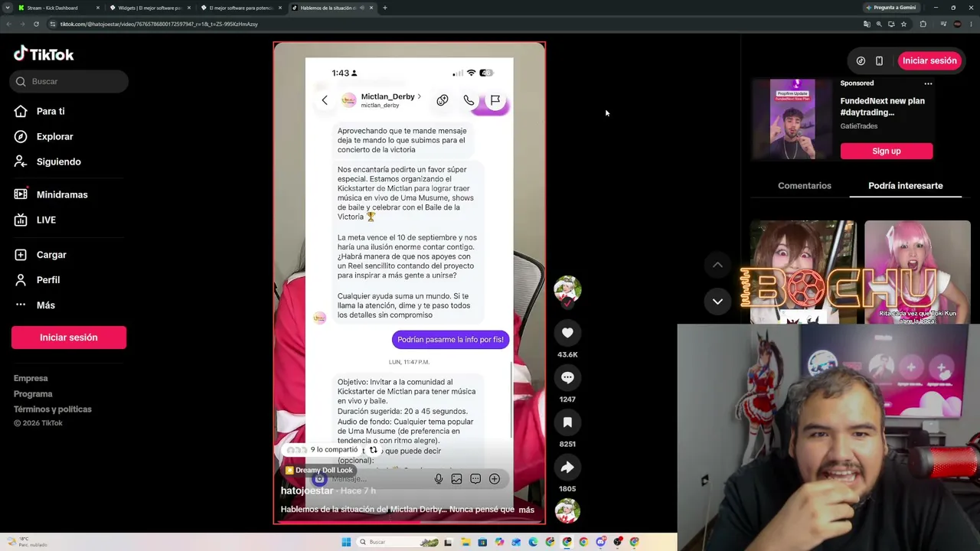Open File Explorer from the taskbar

(x=465, y=542)
